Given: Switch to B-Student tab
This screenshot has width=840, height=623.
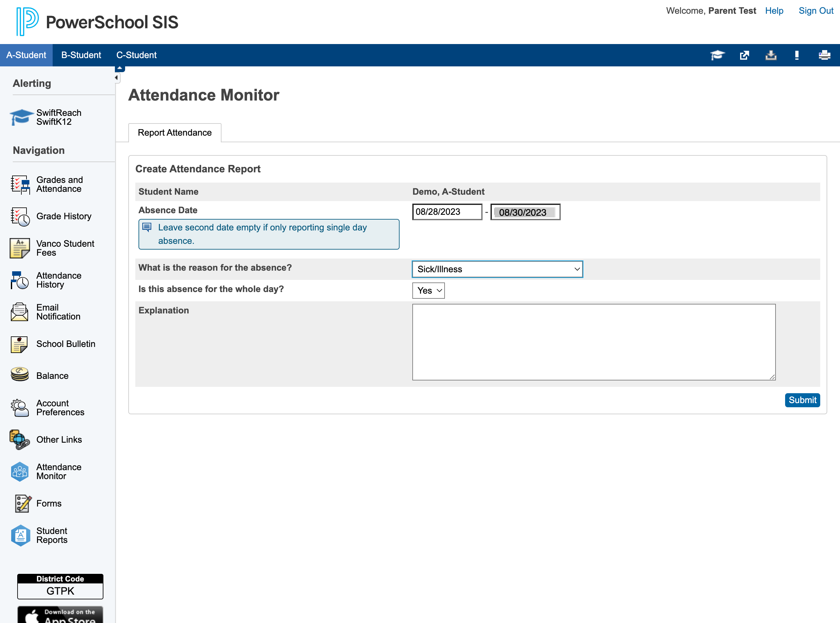Looking at the screenshot, I should (81, 55).
